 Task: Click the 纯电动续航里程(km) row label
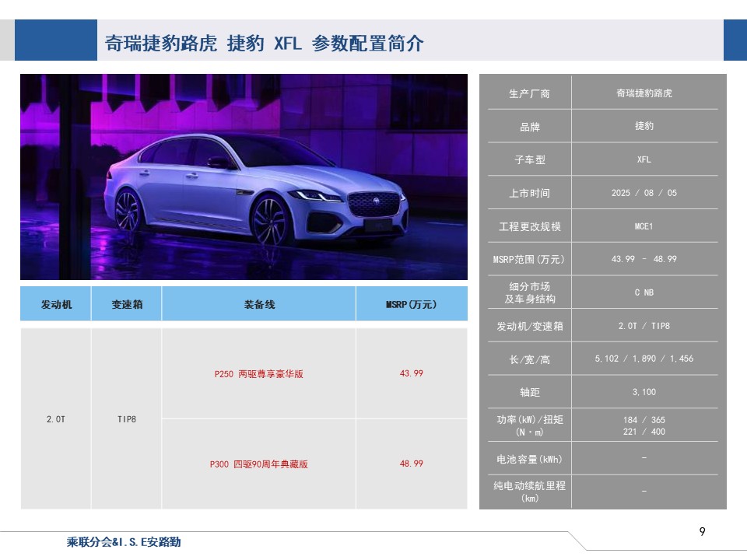(530, 492)
